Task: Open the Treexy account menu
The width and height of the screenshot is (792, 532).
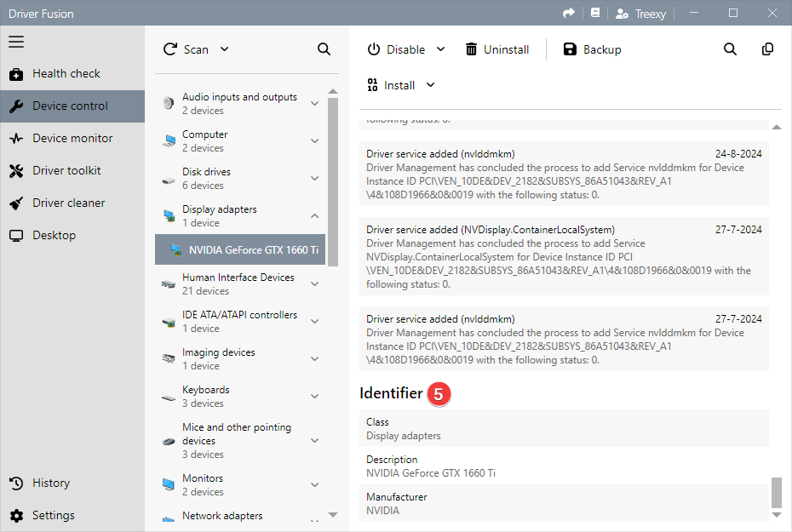Action: (640, 14)
